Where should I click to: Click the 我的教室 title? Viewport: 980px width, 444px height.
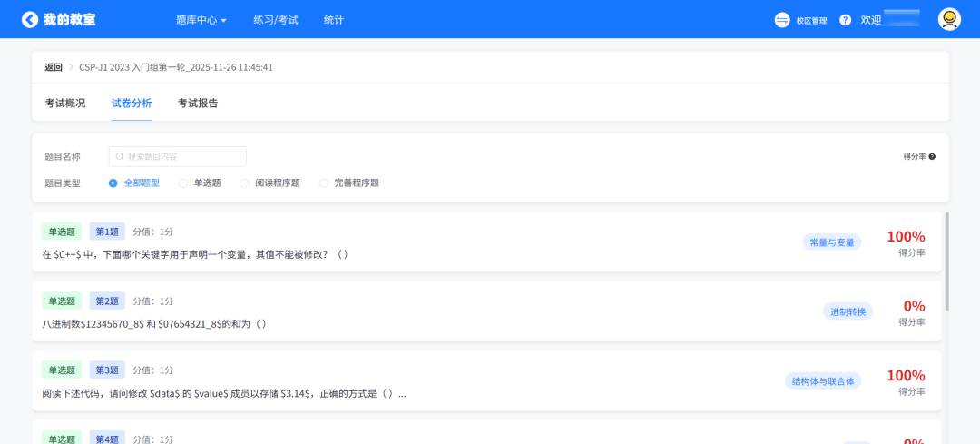[69, 20]
